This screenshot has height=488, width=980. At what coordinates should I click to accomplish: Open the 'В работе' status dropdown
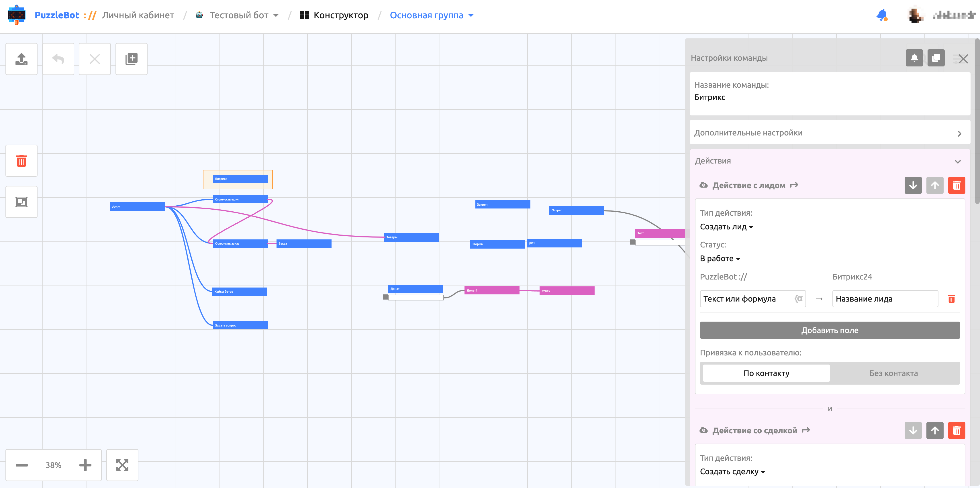[720, 259]
